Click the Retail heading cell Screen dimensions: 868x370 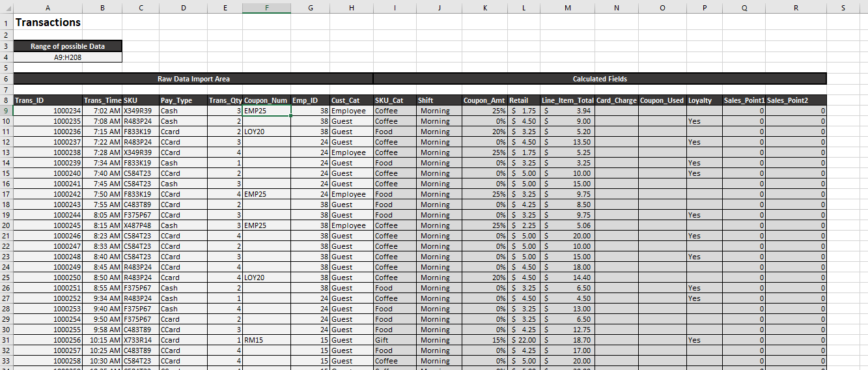pyautogui.click(x=524, y=100)
